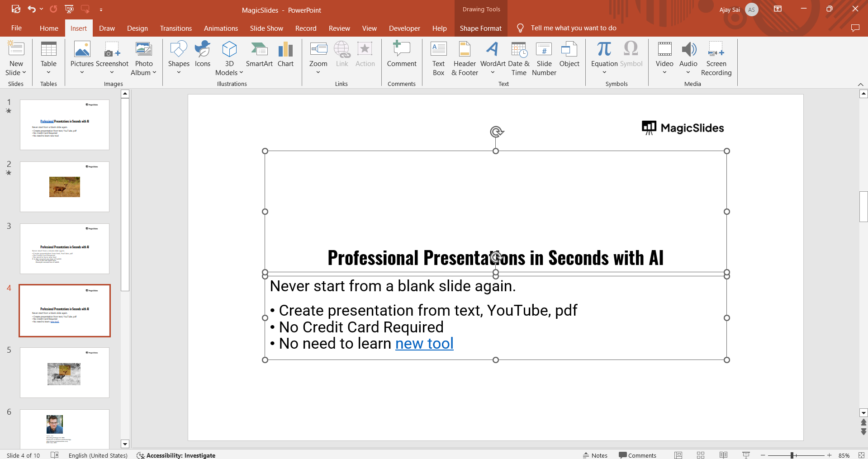Zoom out with the minus button
Screen dimensions: 868x459
[x=763, y=455]
